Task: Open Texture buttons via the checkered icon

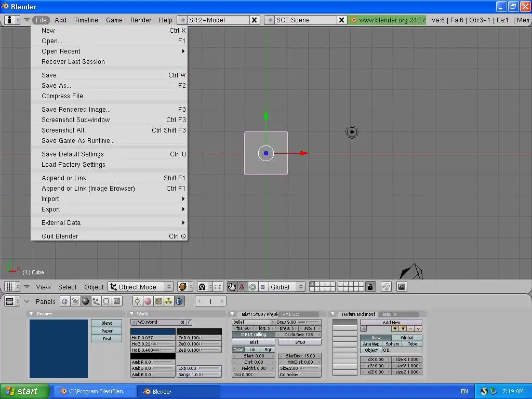Action: click(x=158, y=301)
